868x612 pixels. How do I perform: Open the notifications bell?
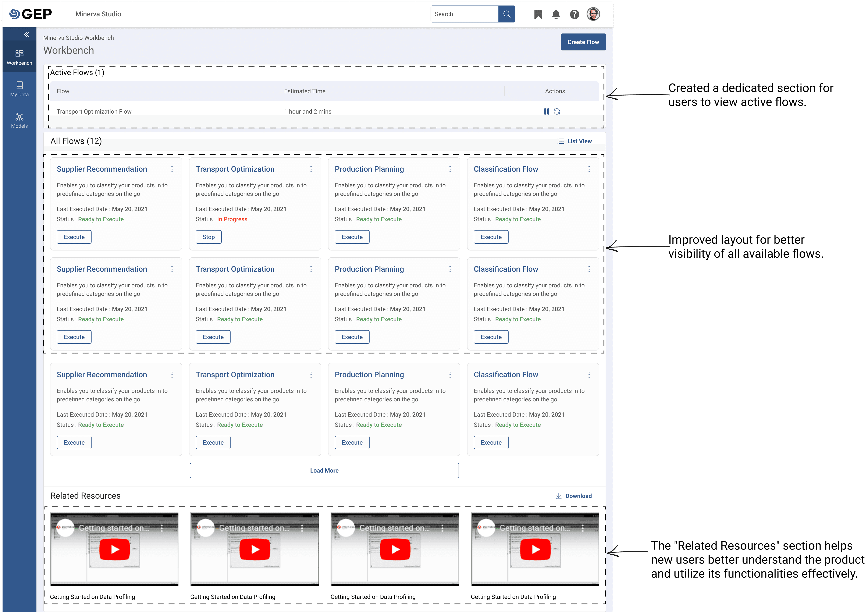click(556, 14)
